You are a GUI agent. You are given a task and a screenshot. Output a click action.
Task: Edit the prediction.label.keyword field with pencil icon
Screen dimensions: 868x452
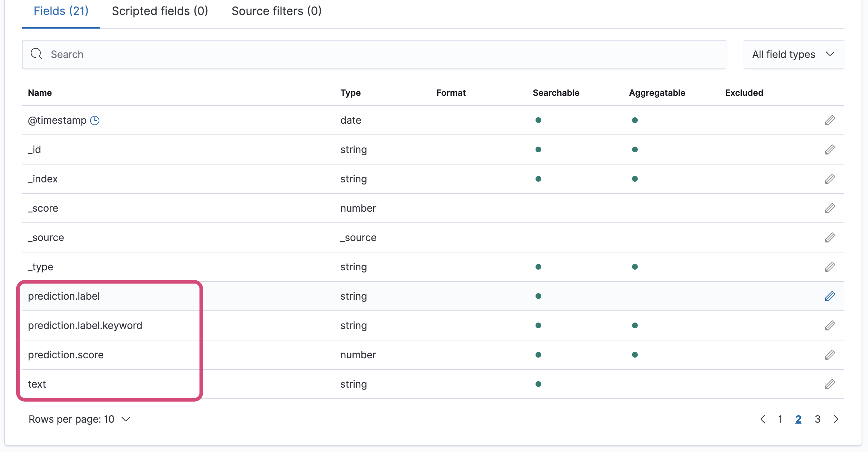click(x=830, y=325)
